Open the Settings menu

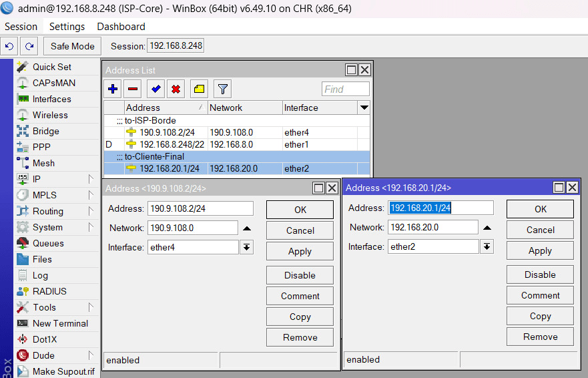point(67,27)
